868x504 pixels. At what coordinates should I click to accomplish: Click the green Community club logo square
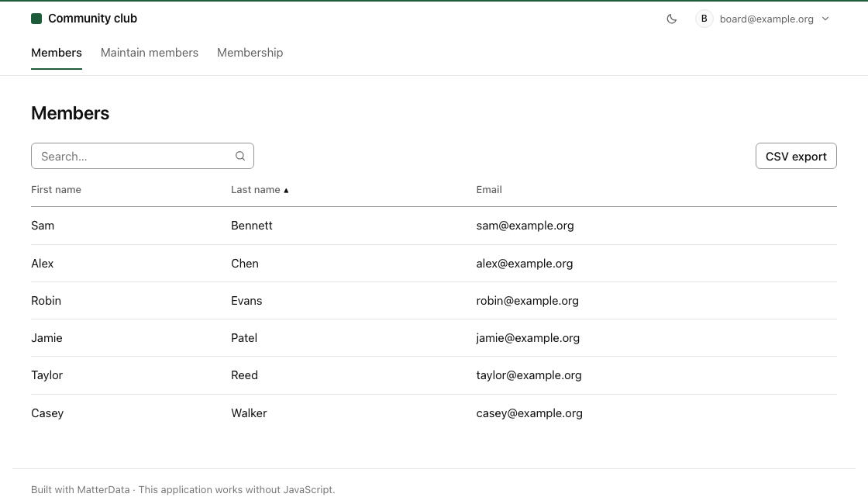tap(36, 19)
